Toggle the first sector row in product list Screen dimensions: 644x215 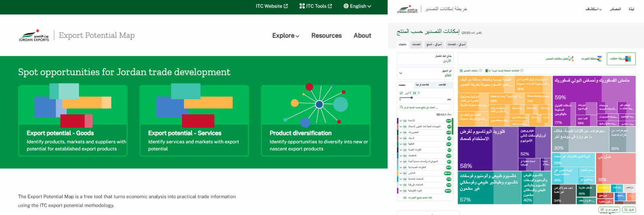point(405,121)
